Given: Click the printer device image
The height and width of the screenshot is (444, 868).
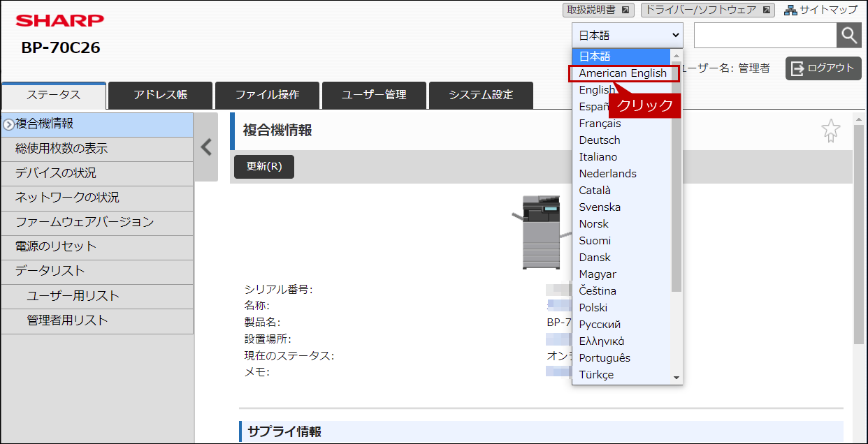Looking at the screenshot, I should (542, 232).
